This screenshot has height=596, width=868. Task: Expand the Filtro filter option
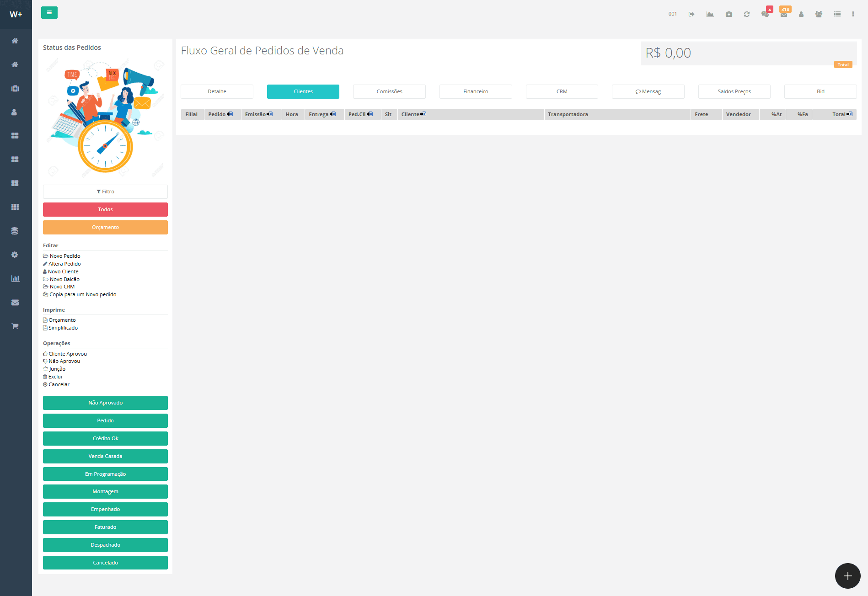click(105, 192)
